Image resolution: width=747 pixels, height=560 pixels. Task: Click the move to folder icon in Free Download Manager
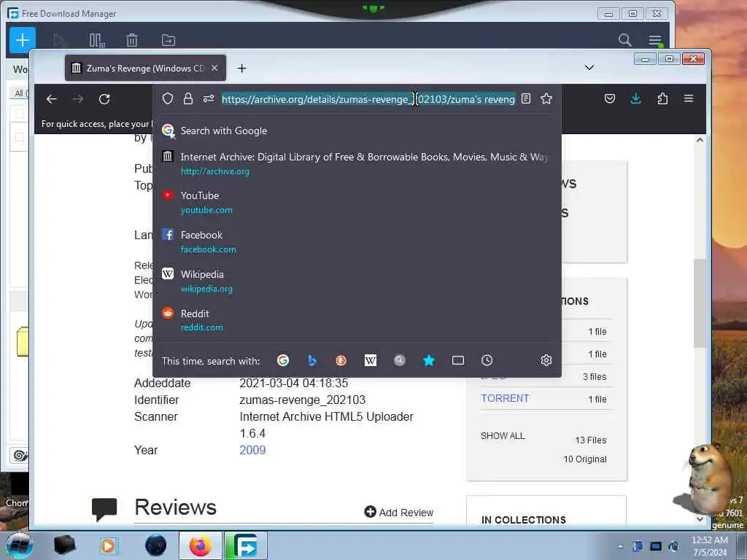click(x=169, y=41)
